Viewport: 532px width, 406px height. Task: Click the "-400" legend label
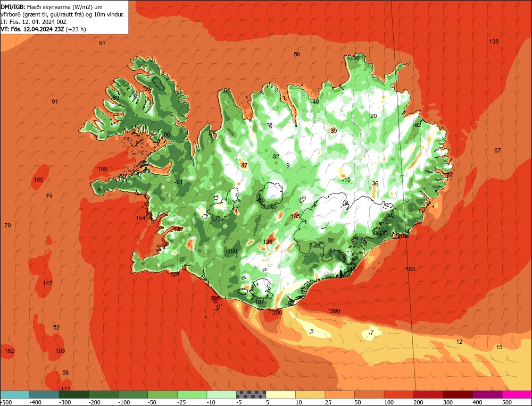(x=35, y=402)
